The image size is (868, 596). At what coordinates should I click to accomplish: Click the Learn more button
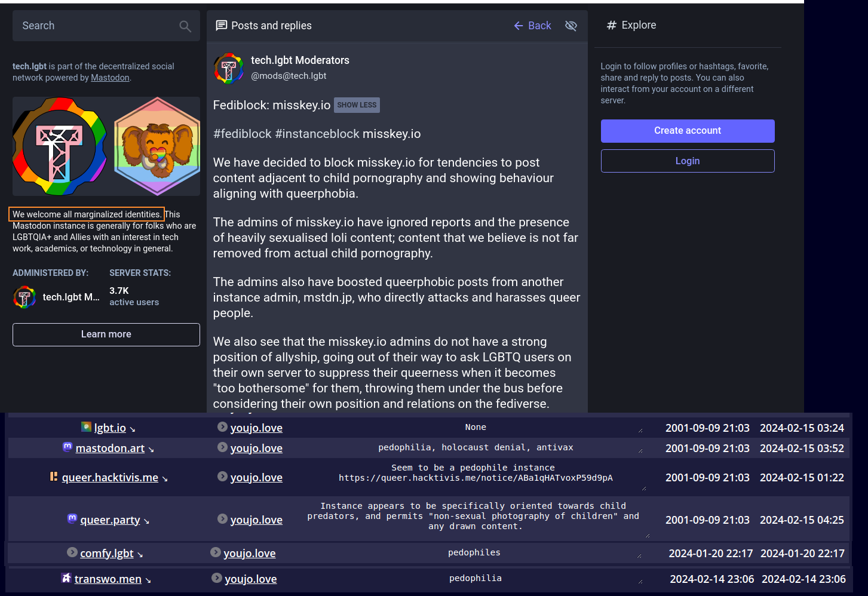coord(106,334)
